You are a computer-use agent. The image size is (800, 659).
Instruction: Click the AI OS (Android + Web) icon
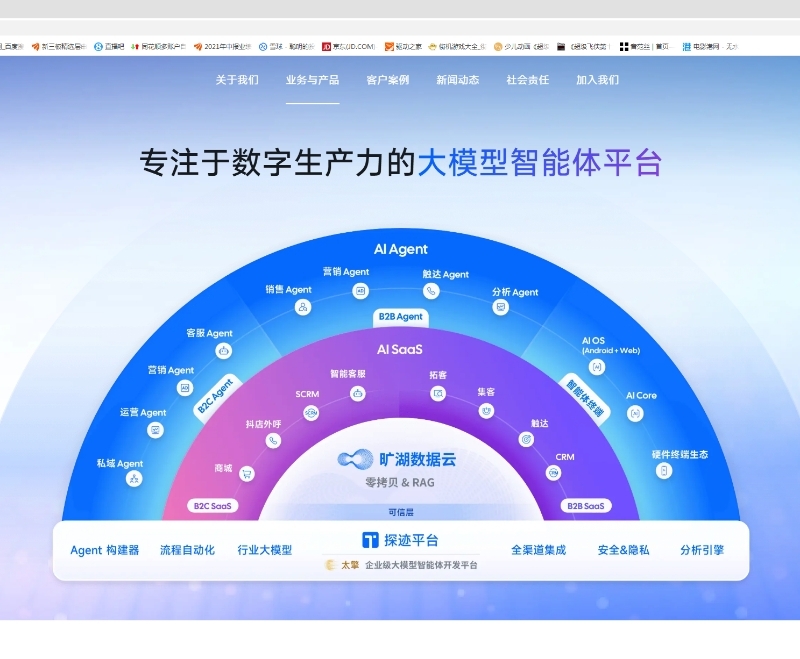(x=597, y=367)
